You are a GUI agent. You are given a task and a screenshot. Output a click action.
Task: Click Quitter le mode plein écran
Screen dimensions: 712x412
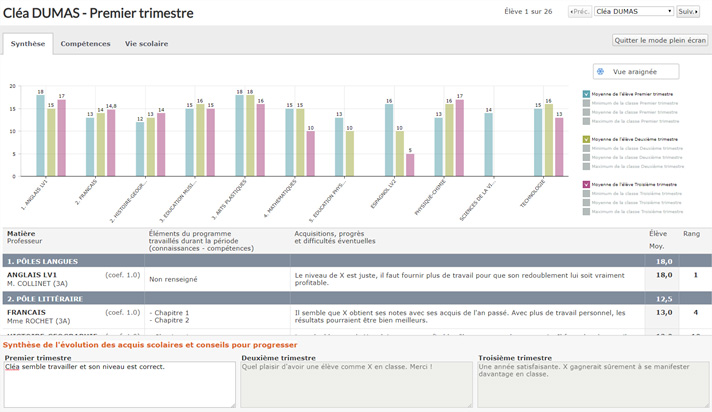click(660, 40)
